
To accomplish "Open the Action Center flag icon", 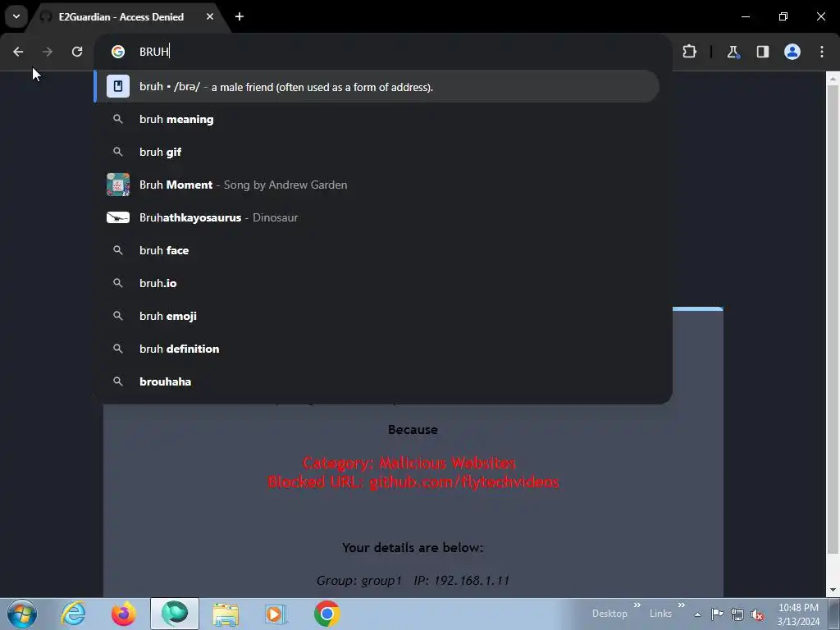I will [x=717, y=614].
